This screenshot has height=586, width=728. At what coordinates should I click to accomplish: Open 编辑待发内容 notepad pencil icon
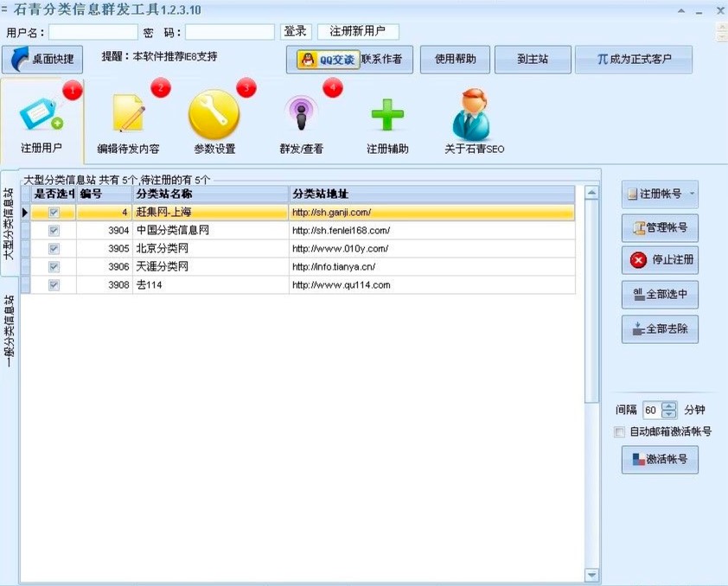pos(128,114)
